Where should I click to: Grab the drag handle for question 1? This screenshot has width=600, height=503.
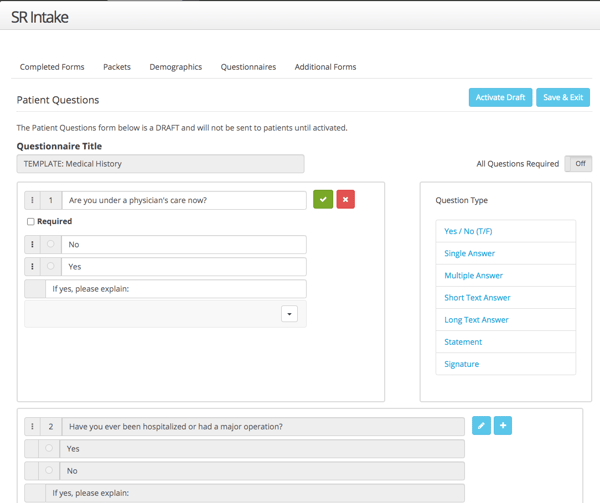click(x=33, y=200)
